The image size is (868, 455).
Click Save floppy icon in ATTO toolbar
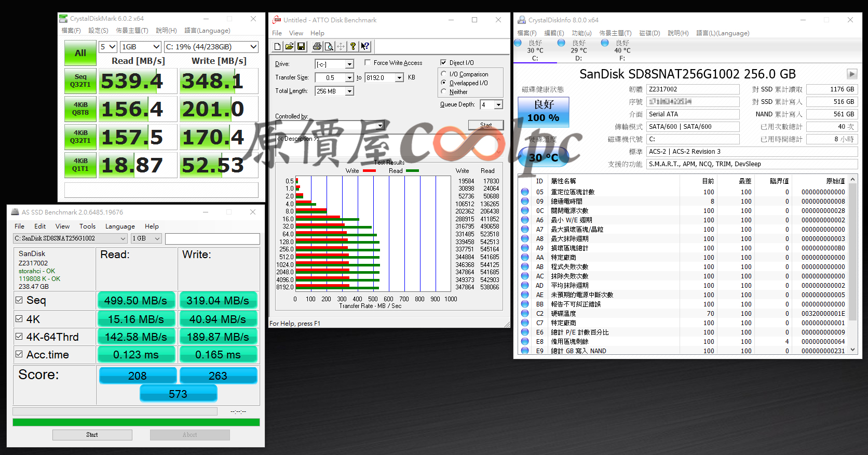301,47
